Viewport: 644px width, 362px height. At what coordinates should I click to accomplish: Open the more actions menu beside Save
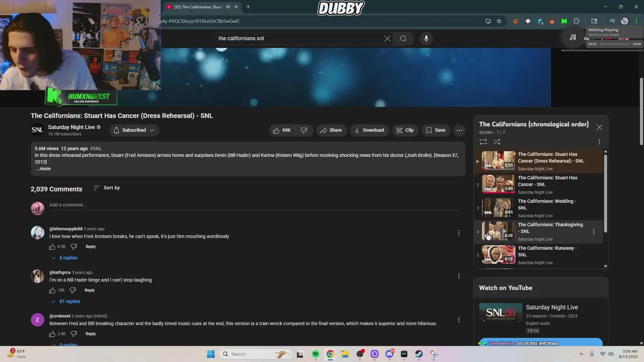[459, 130]
